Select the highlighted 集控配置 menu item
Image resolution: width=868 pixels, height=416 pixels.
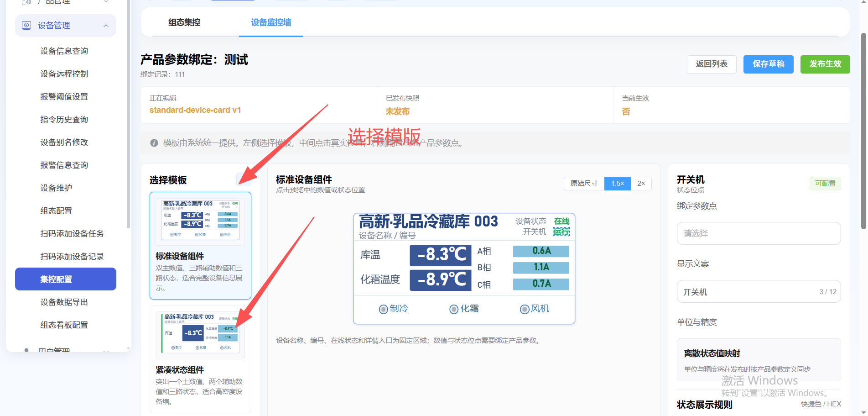[66, 279]
